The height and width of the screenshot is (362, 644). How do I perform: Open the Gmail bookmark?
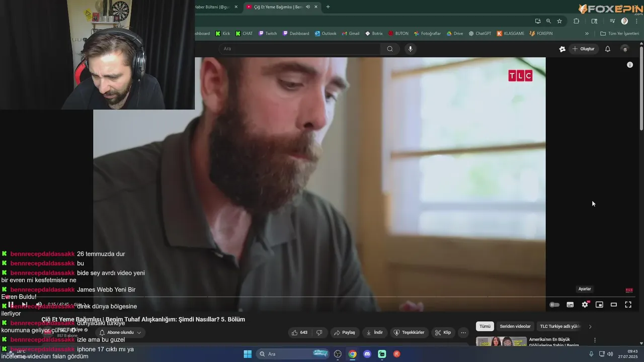(351, 34)
